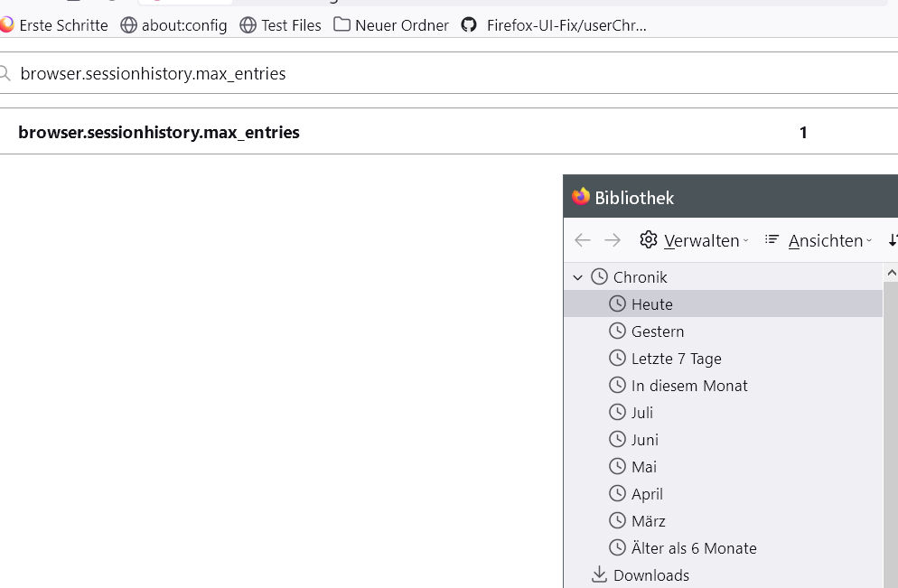898x588 pixels.
Task: Select Älter als 6 Monate entry
Action: 693,548
